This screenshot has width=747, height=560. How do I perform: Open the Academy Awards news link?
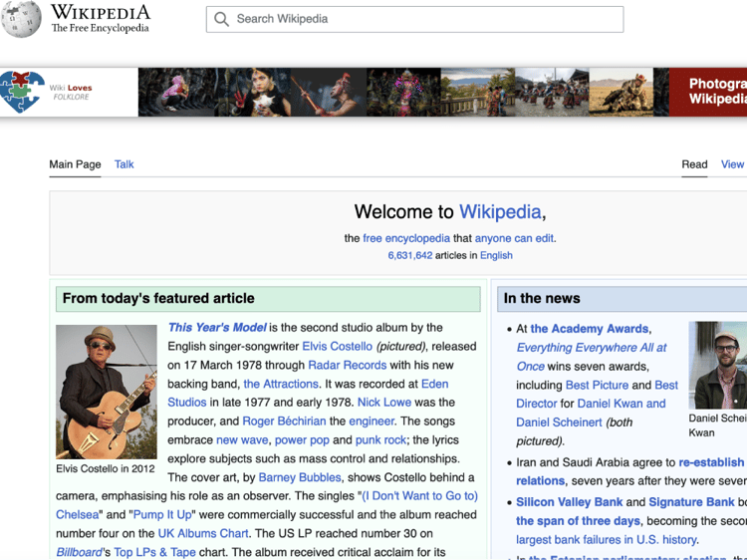pos(590,329)
